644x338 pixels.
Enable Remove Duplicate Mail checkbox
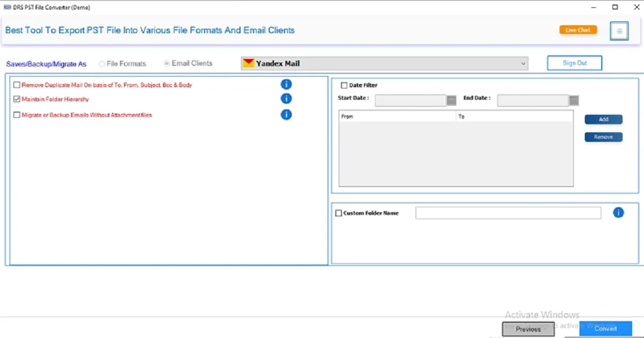click(17, 85)
